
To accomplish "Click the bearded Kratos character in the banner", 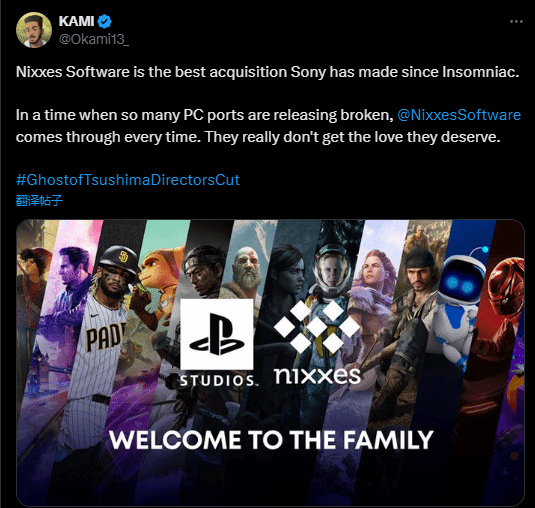I will pyautogui.click(x=246, y=270).
